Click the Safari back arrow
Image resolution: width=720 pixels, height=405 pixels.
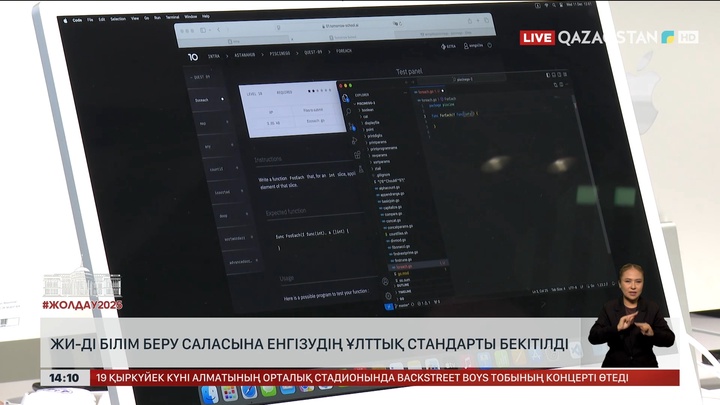pyautogui.click(x=219, y=30)
